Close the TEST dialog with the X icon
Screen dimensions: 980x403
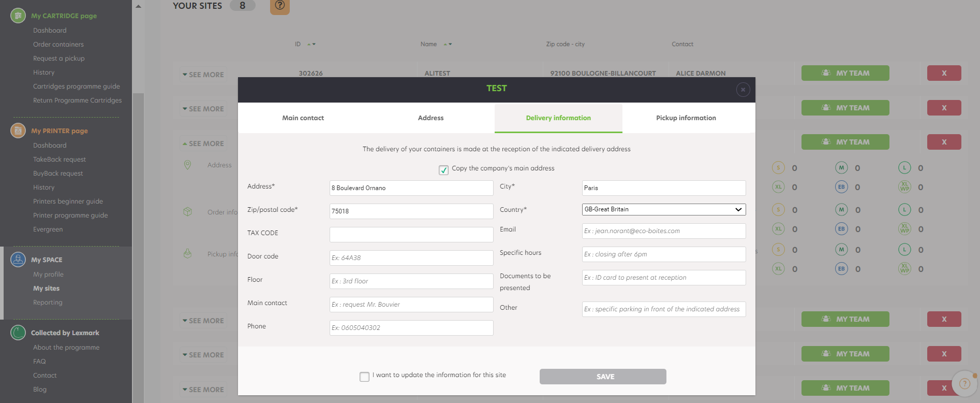click(743, 90)
